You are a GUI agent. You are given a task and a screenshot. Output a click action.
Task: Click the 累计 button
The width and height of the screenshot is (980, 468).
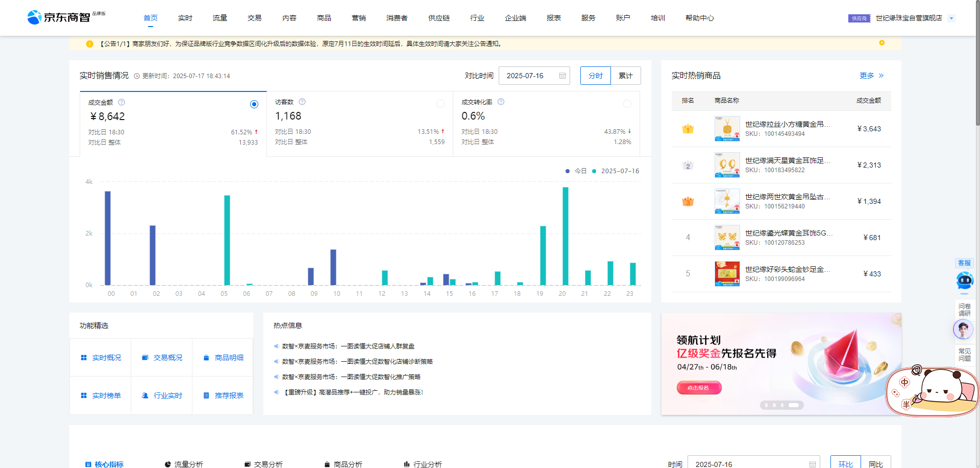[625, 76]
